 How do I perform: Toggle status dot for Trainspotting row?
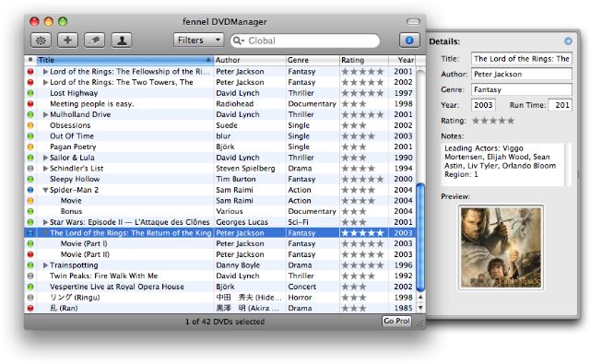[30, 265]
